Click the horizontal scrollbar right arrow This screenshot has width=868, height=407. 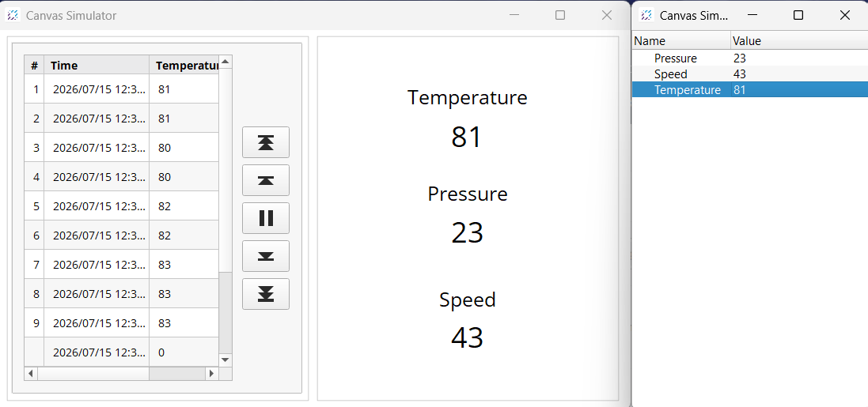(x=211, y=374)
